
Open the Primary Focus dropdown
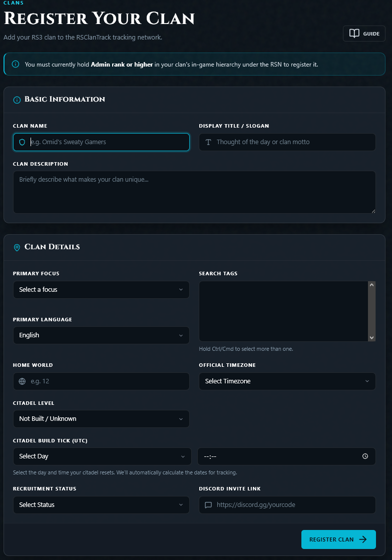pos(101,290)
